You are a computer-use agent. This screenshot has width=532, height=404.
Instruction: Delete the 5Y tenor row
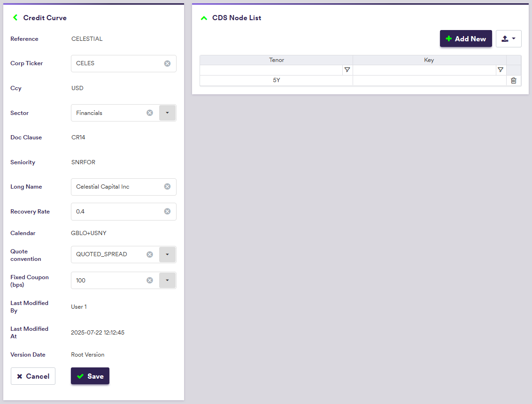(x=513, y=81)
